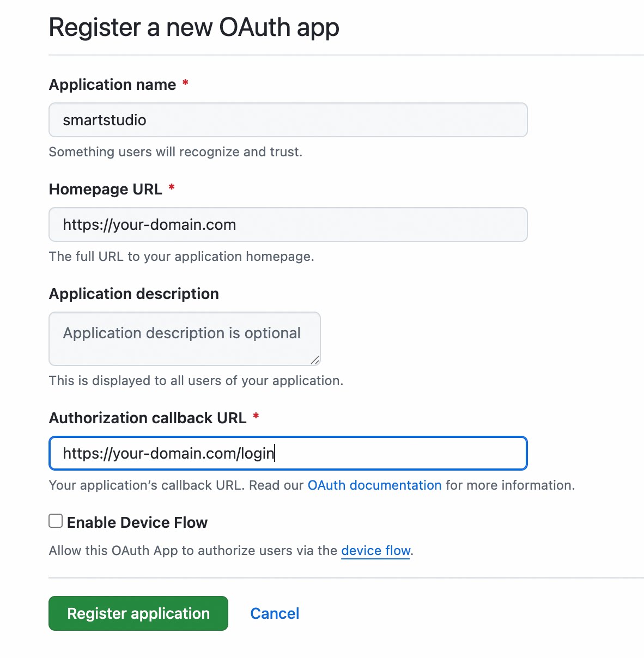Click the Enable Device Flow label text
644x658 pixels.
(x=137, y=522)
